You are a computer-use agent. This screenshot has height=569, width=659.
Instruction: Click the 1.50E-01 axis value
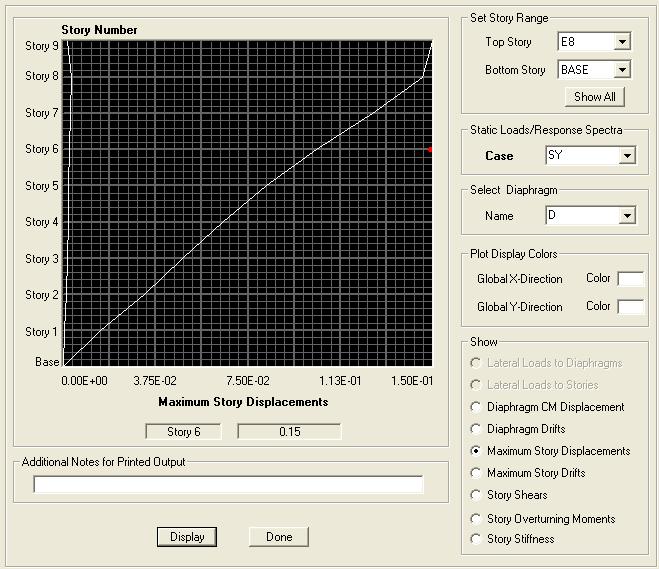pyautogui.click(x=412, y=381)
